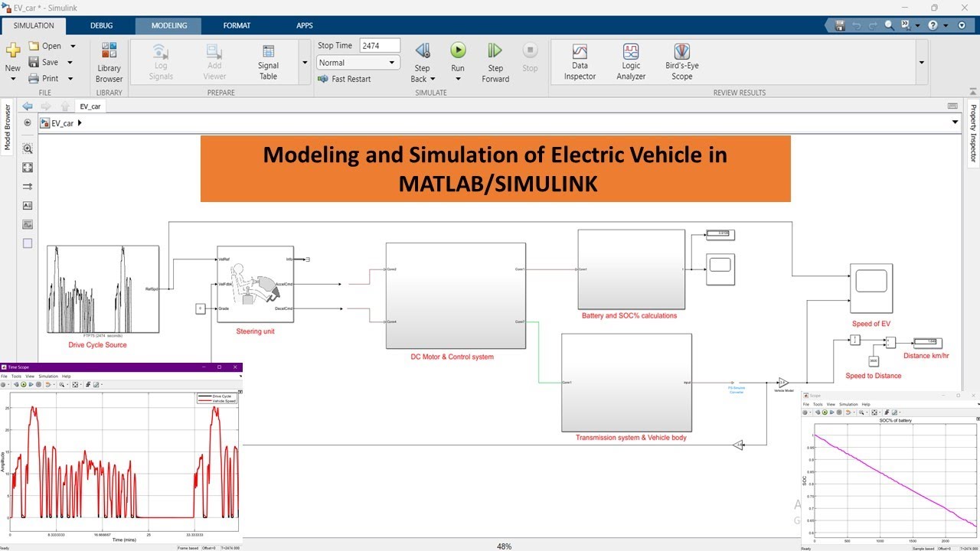The height and width of the screenshot is (551, 980).
Task: Click Fit to View in canvas palette
Action: 28,168
